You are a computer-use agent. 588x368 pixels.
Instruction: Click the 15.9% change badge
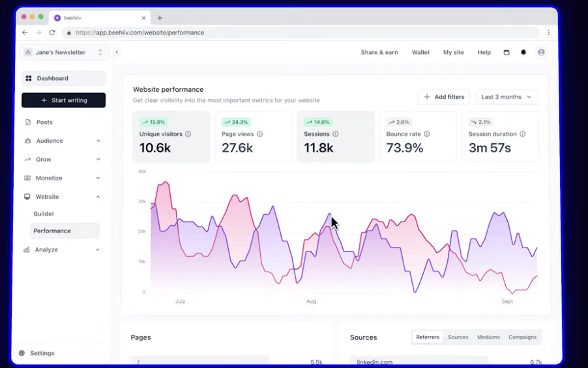click(153, 122)
